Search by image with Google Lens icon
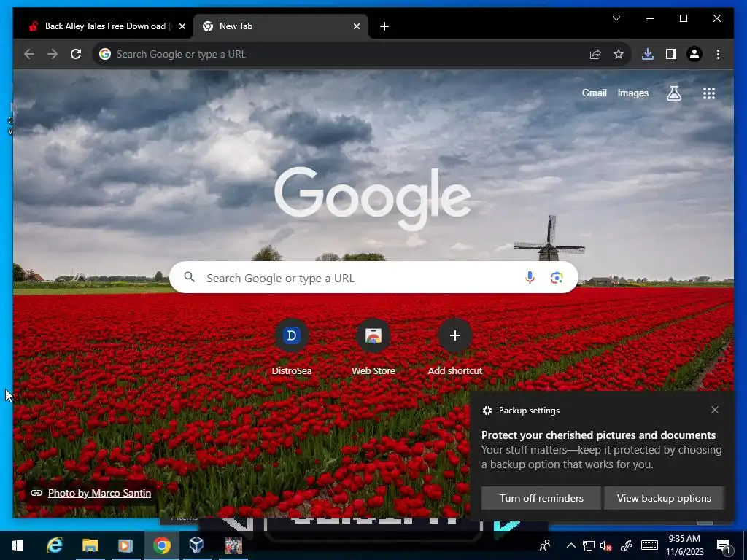Viewport: 747px width, 560px height. click(557, 278)
